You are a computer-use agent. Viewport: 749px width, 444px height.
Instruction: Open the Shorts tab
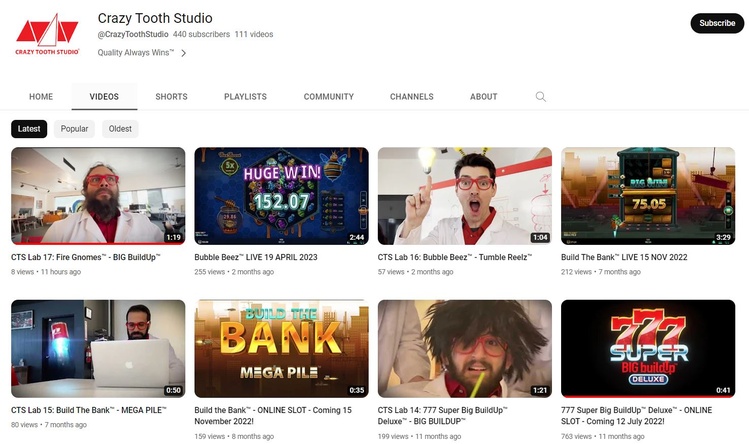point(171,97)
